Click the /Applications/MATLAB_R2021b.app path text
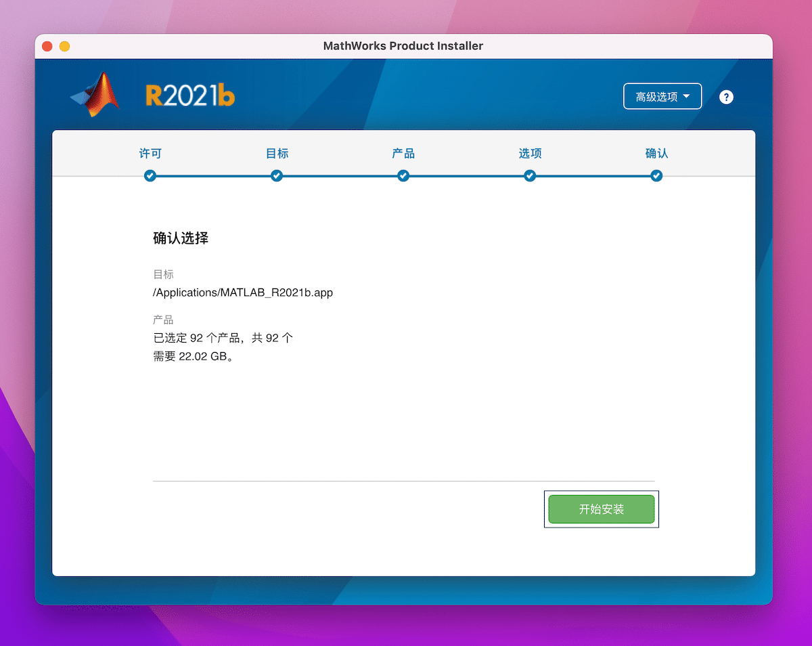Screen dimensions: 812x646 pos(243,293)
